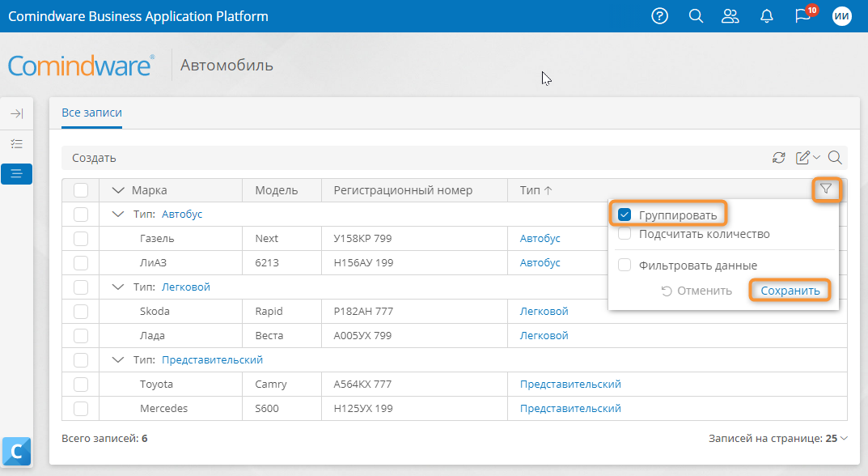Switch to Все записи tab
Screen dimensions: 868x476
[92, 113]
